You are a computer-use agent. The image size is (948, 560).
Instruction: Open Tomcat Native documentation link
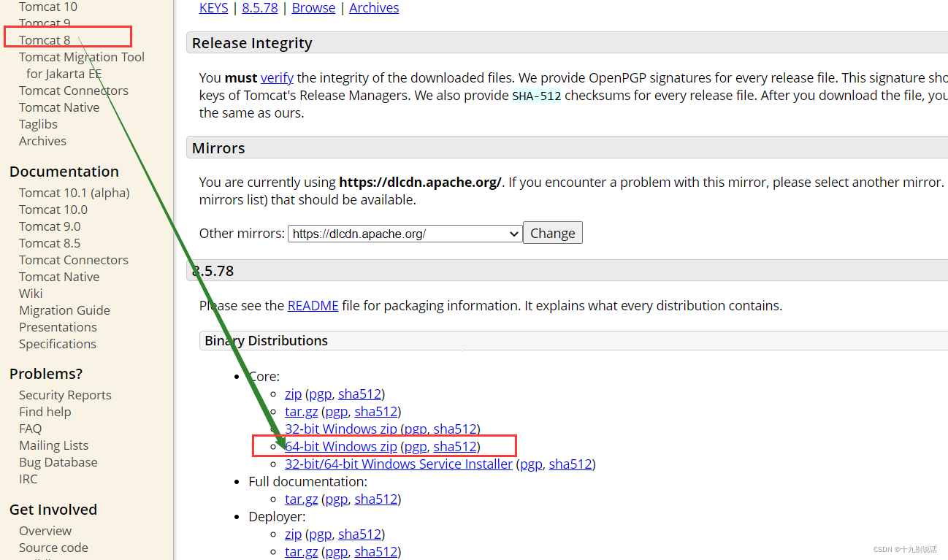click(59, 277)
